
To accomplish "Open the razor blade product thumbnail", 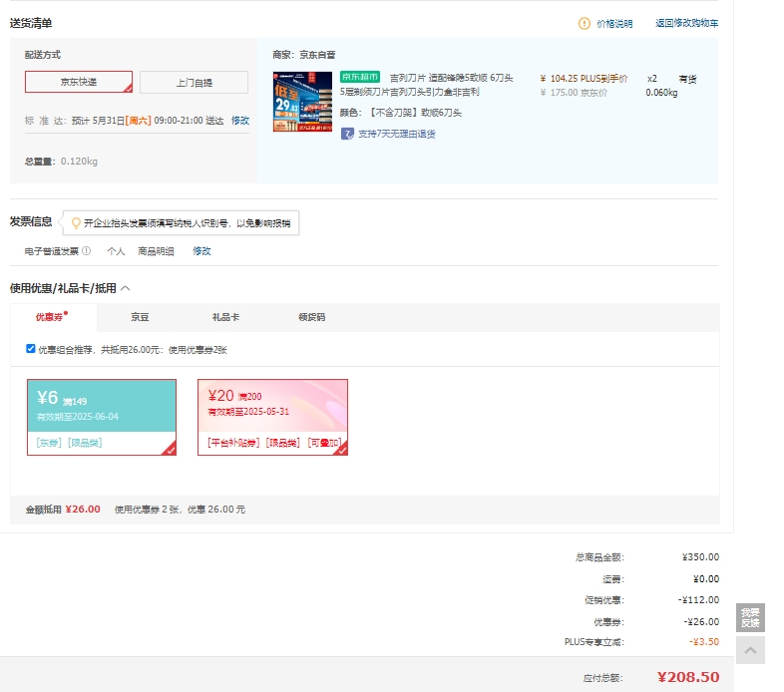I will click(302, 102).
